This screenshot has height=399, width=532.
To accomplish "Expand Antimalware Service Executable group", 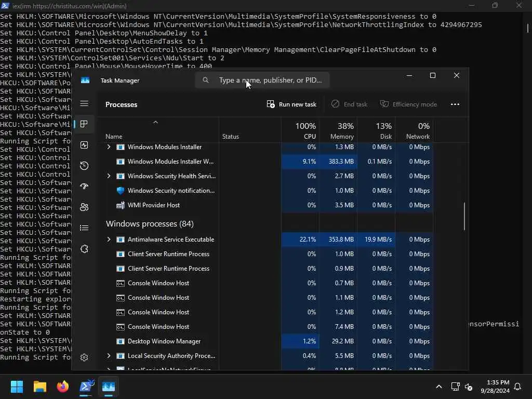I will click(109, 240).
